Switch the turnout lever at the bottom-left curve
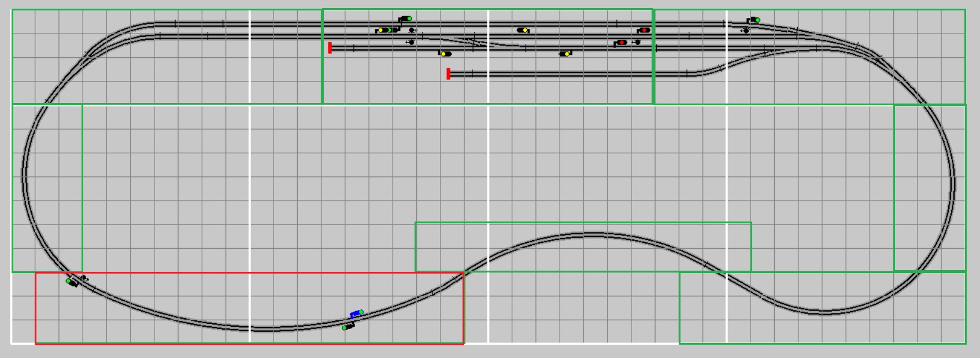 (84, 278)
